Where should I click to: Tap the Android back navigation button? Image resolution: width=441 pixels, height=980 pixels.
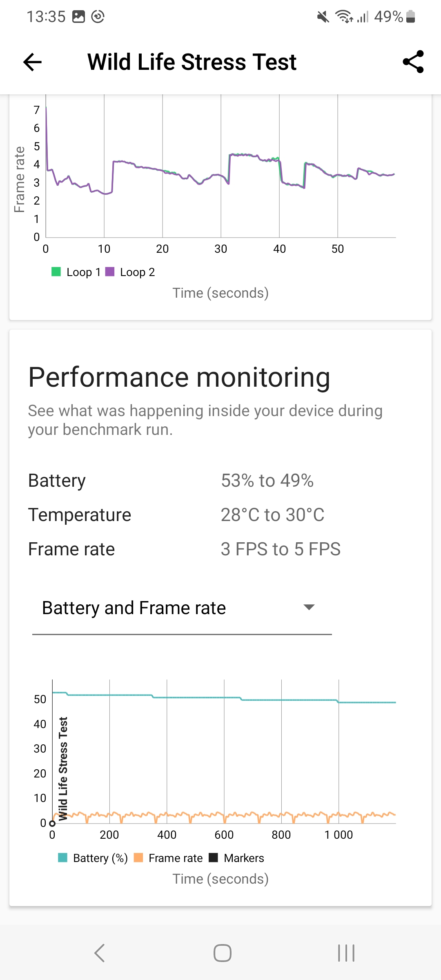click(99, 953)
